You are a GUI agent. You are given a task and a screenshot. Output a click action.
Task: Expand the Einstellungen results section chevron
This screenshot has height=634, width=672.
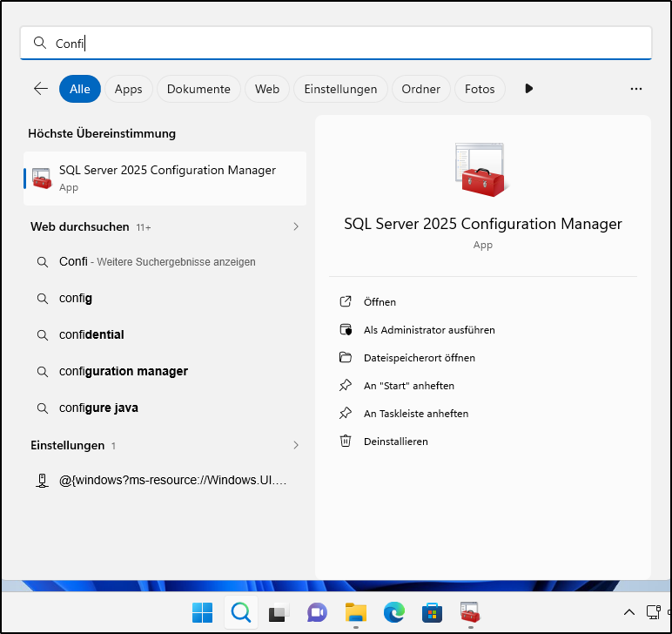(296, 445)
